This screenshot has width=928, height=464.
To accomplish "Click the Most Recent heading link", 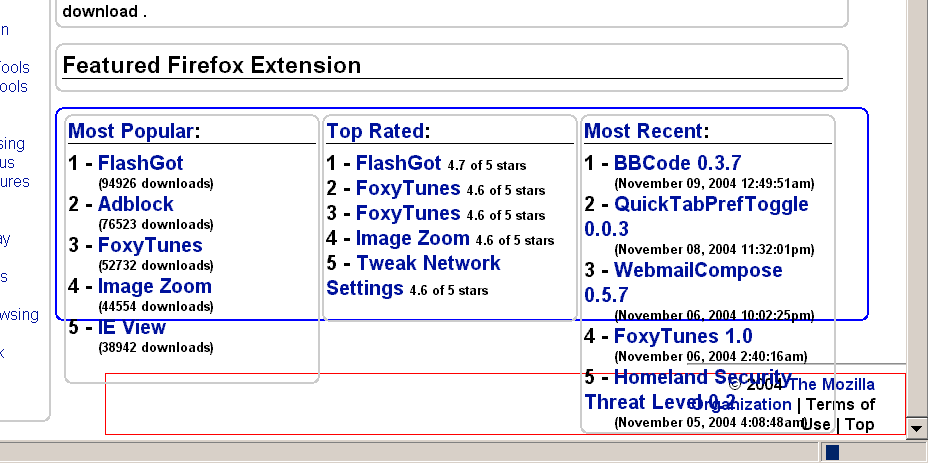I will point(643,131).
